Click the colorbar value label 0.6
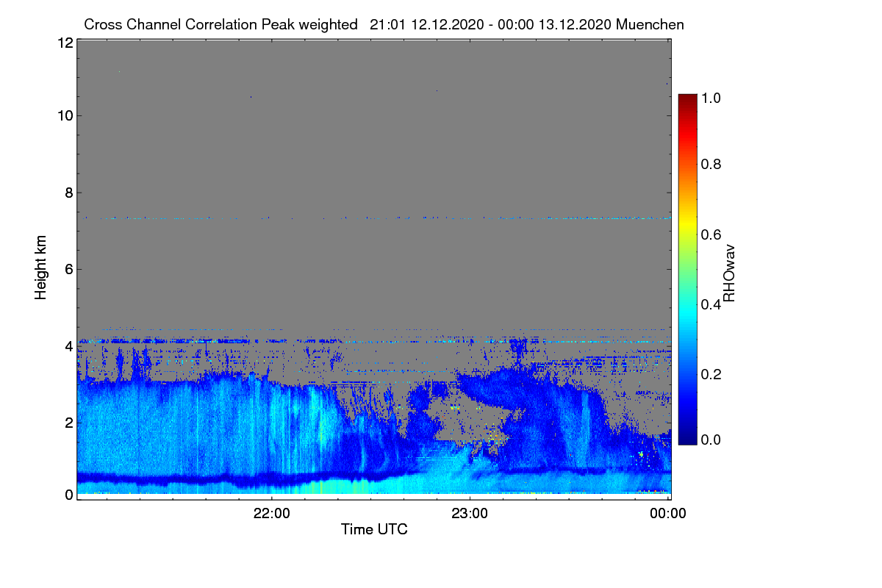Image resolution: width=882 pixels, height=588 pixels. tap(711, 234)
